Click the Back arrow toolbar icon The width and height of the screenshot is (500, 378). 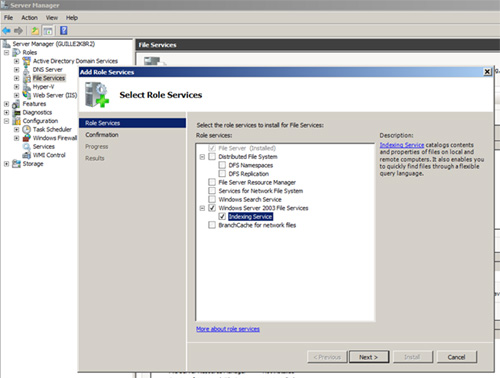point(7,31)
